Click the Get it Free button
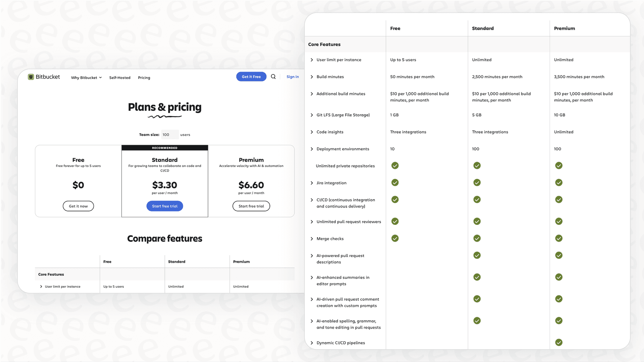644x362 pixels. click(251, 77)
